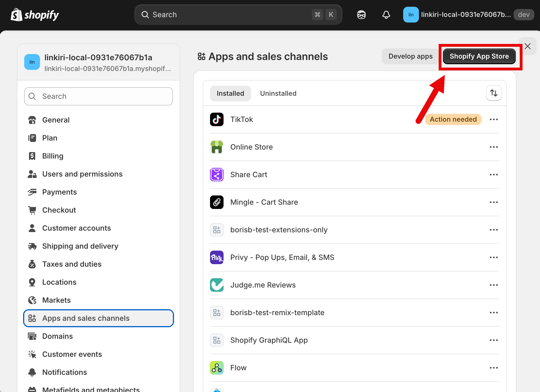
Task: Click the Online Store app icon
Action: tap(216, 147)
